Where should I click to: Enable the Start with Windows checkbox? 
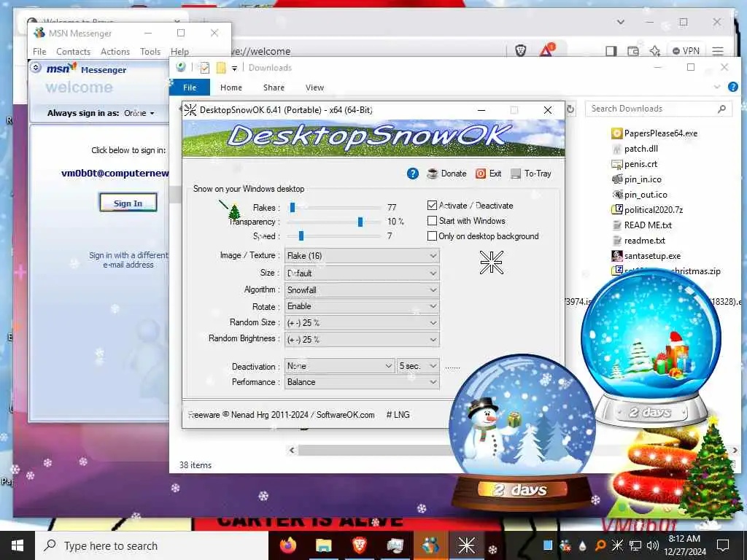click(432, 220)
